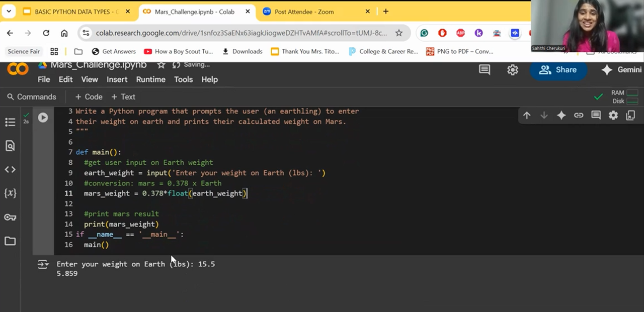Open RAM and Disk resources indicator
644x312 pixels.
click(x=625, y=97)
